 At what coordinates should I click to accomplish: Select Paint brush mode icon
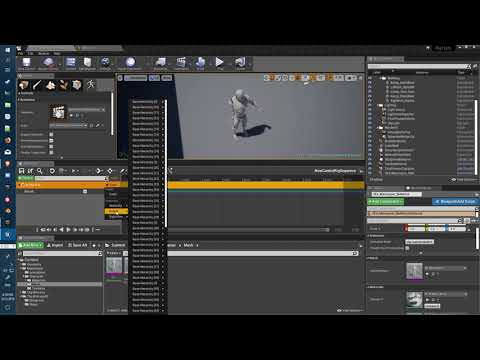[37, 85]
